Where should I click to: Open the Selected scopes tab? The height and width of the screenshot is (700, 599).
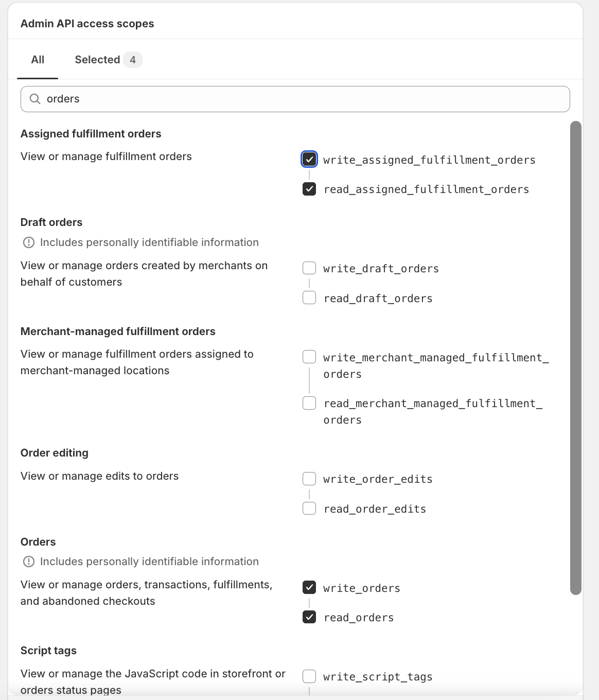97,60
